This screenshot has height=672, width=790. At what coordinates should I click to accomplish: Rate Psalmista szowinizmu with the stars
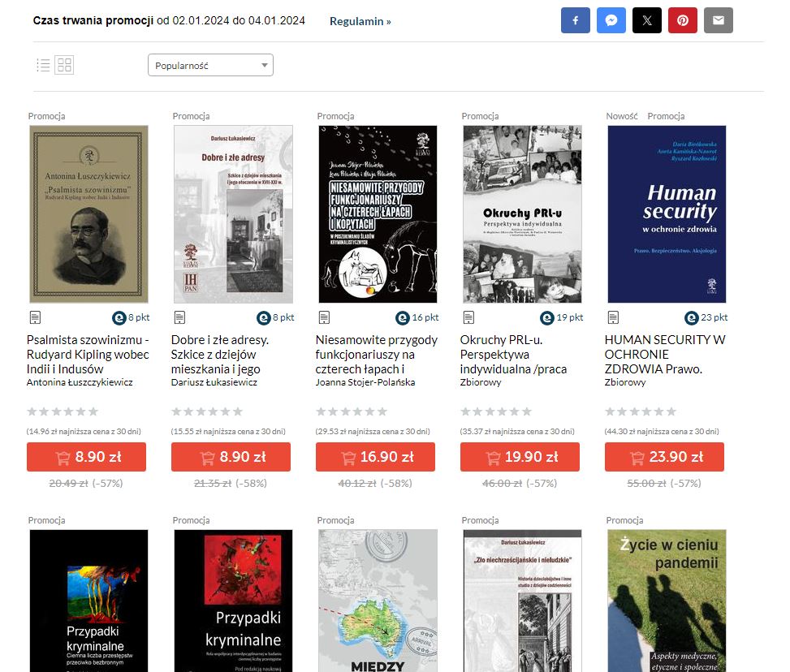coord(63,411)
